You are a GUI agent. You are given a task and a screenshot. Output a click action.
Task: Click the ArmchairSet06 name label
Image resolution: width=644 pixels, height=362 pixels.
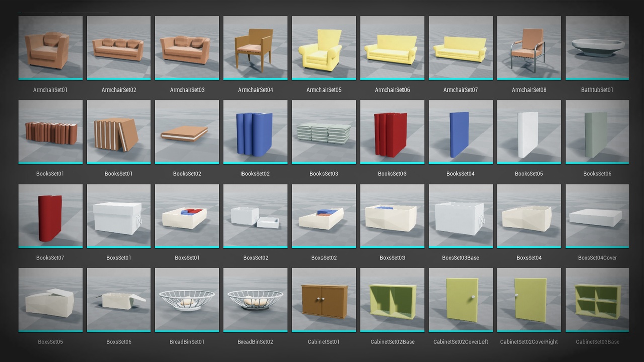[392, 90]
